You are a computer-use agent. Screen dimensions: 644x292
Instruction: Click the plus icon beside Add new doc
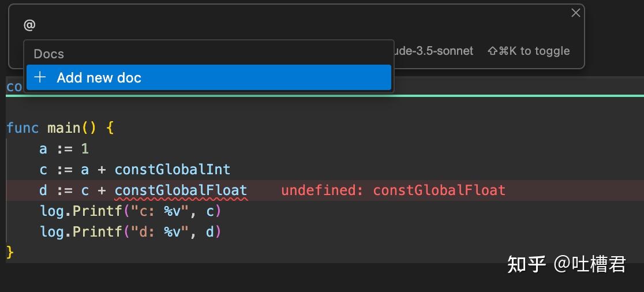click(40, 78)
